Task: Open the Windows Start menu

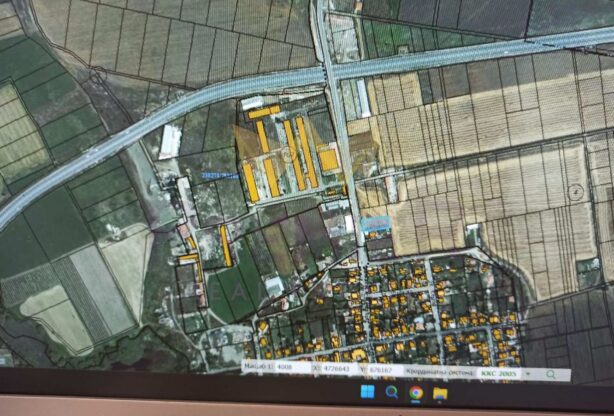Action: (367, 392)
